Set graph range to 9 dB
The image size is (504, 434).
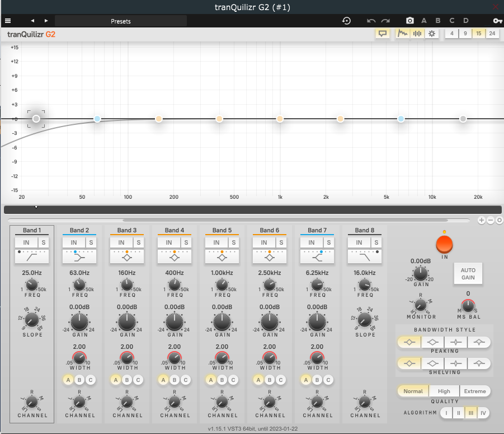[465, 34]
